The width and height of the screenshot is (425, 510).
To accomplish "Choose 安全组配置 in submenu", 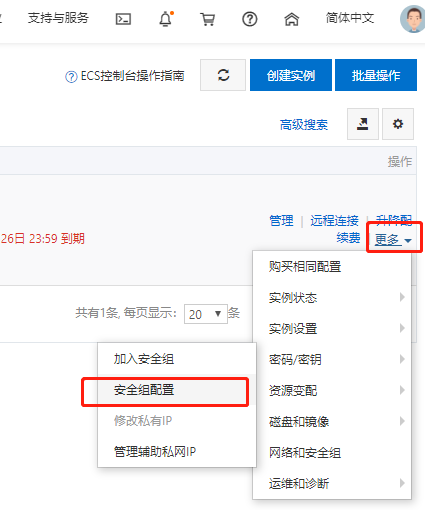I will tap(177, 390).
